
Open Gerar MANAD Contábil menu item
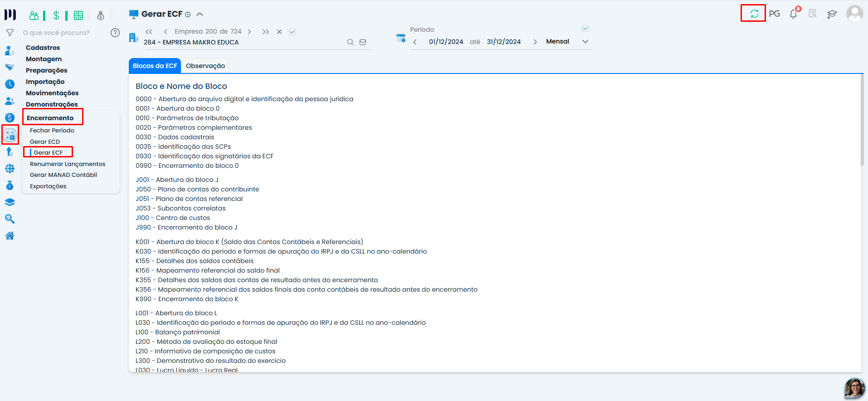click(x=63, y=175)
